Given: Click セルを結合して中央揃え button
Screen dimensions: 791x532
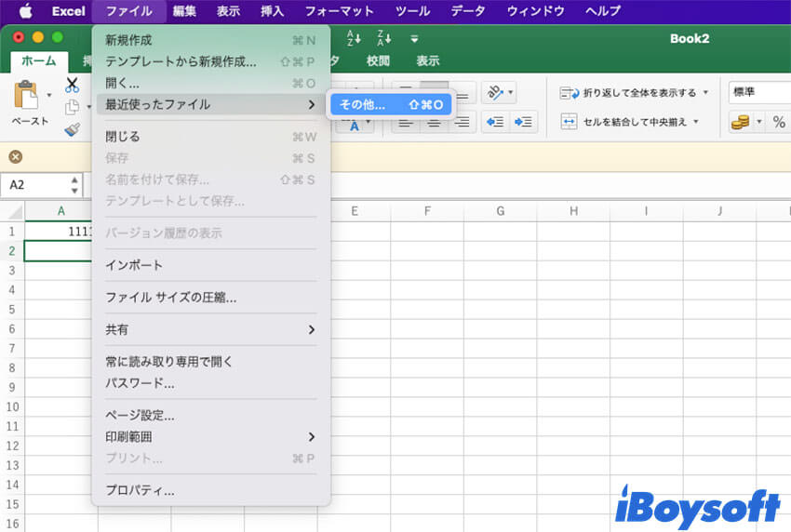Looking at the screenshot, I should (x=623, y=122).
